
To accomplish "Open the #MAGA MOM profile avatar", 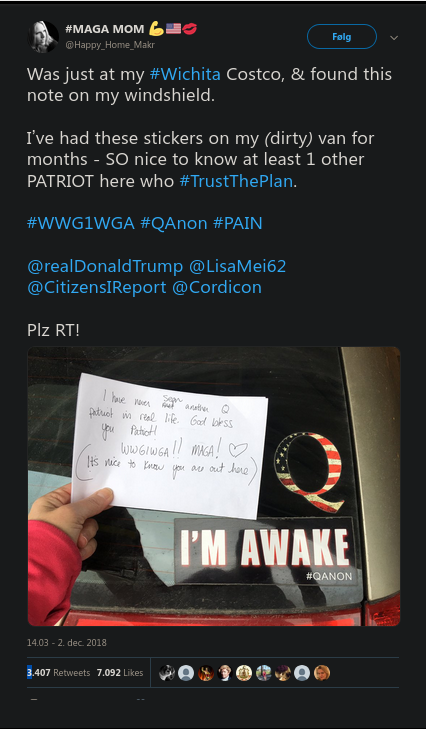I will coord(43,37).
